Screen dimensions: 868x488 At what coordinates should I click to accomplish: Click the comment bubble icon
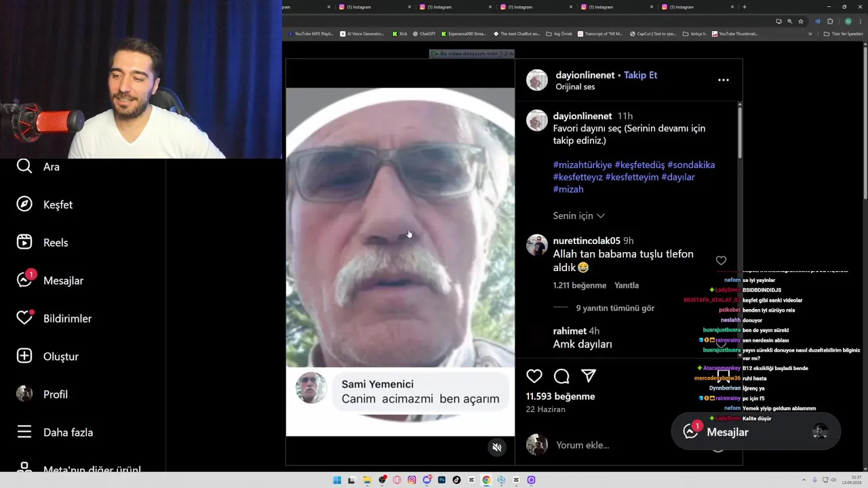(561, 376)
